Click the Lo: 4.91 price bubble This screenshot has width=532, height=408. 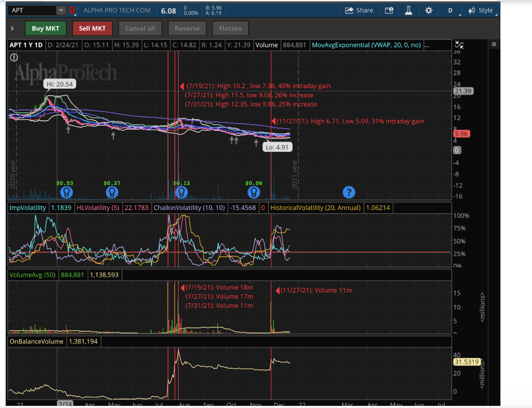coord(277,147)
